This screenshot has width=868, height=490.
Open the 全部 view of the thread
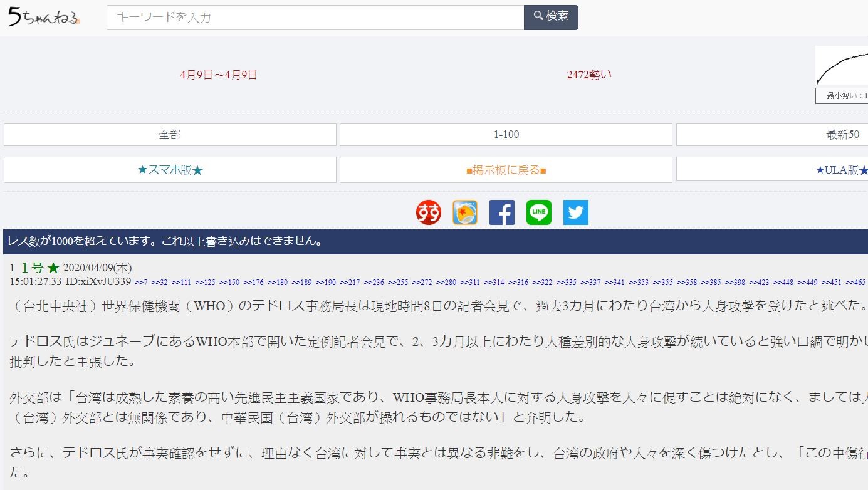coord(170,135)
